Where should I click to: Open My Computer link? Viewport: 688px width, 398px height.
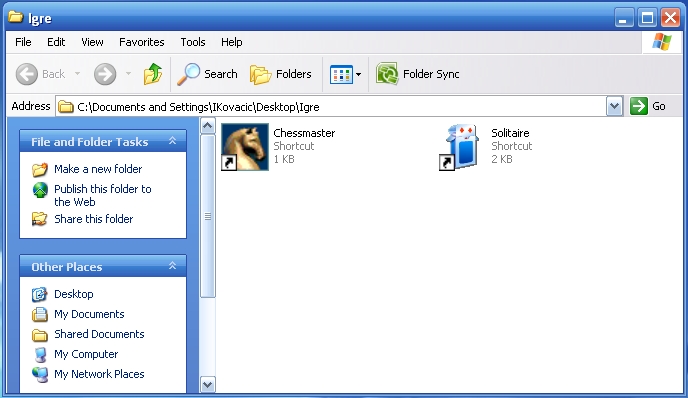pyautogui.click(x=86, y=354)
